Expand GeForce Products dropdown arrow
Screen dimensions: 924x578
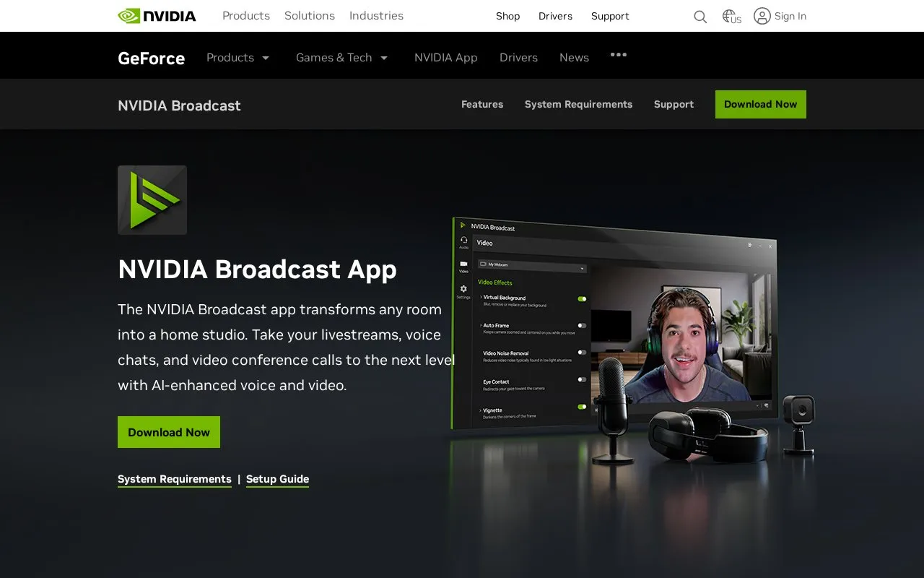[266, 58]
